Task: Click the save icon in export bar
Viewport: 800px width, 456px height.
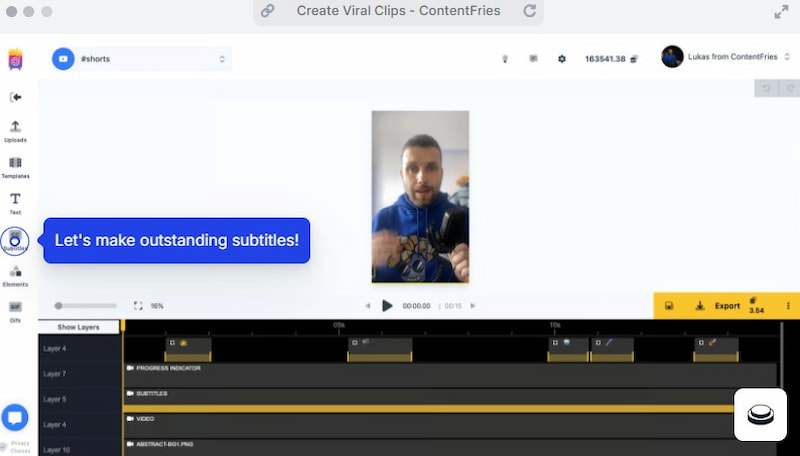Action: click(x=668, y=306)
